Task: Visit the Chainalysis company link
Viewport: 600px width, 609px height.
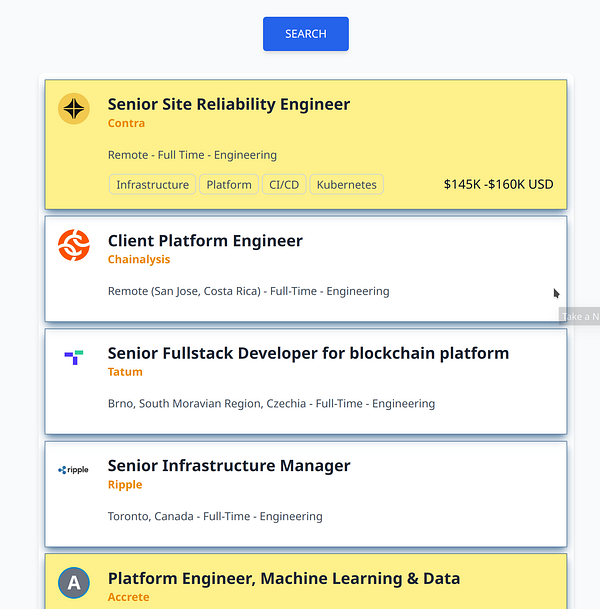Action: coord(139,259)
